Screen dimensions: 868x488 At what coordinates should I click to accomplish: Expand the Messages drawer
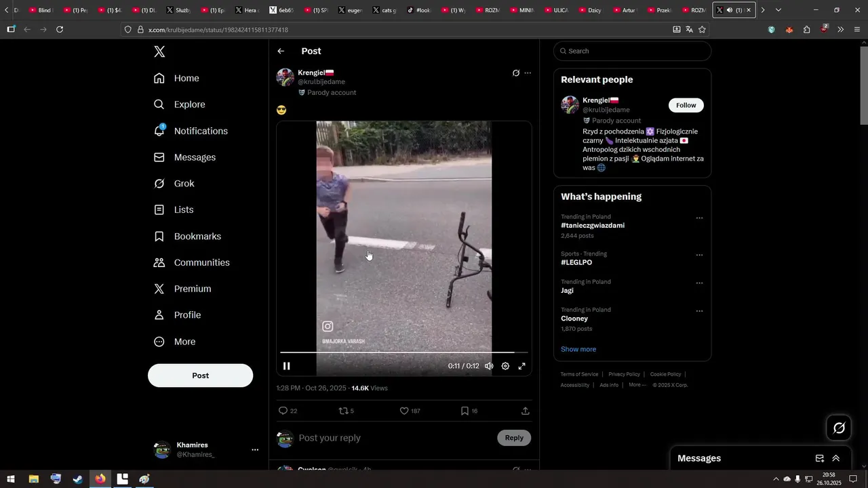coord(835,458)
